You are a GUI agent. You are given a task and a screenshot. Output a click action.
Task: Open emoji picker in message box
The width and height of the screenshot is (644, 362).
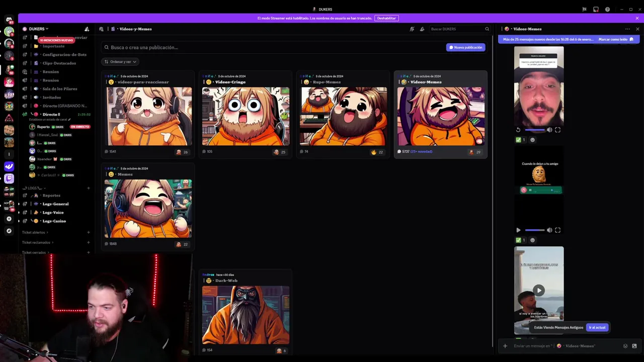tap(625, 346)
